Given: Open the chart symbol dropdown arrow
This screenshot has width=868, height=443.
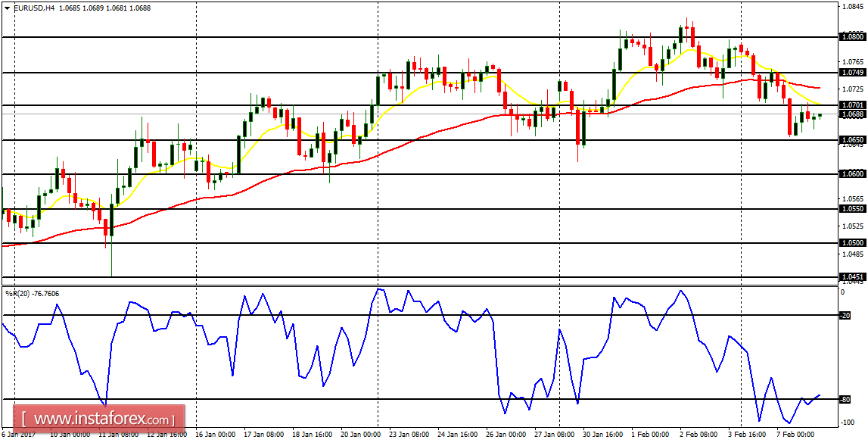Looking at the screenshot, I should click(8, 7).
